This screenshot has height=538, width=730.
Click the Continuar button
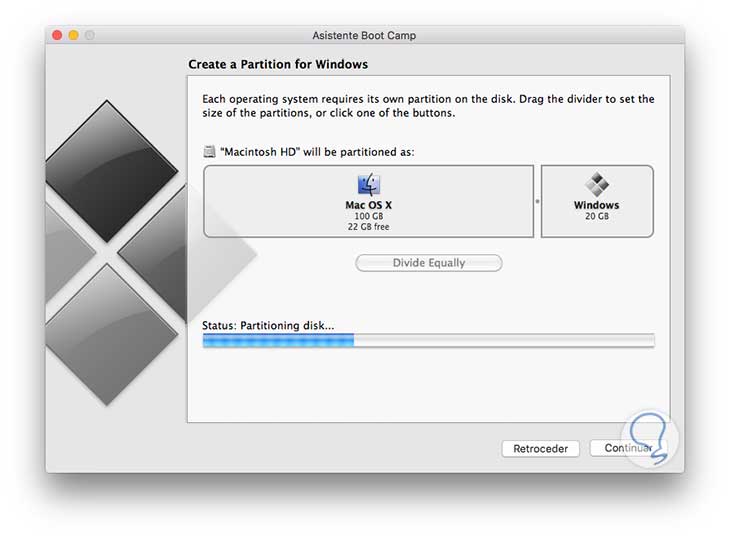point(628,448)
